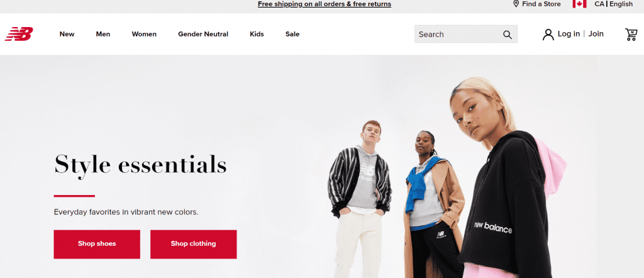Open the Kids menu
The width and height of the screenshot is (644, 278).
pos(257,34)
